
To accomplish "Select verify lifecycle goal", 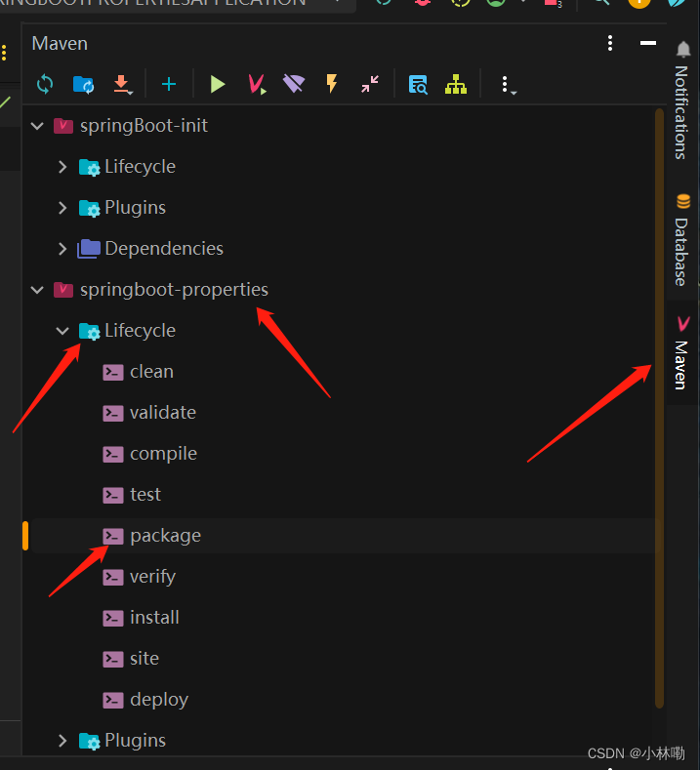I will tap(152, 577).
